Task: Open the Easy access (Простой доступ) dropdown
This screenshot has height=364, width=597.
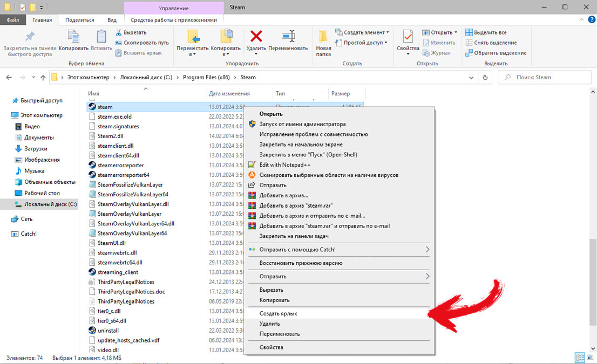Action: point(365,43)
